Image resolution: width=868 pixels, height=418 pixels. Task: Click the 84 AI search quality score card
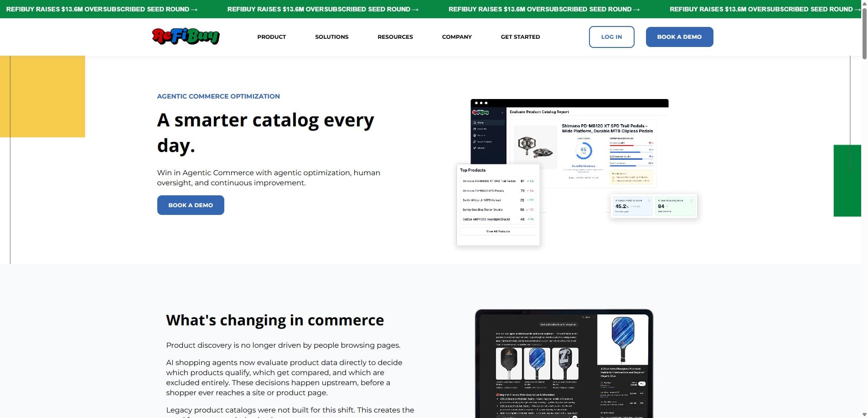click(675, 206)
